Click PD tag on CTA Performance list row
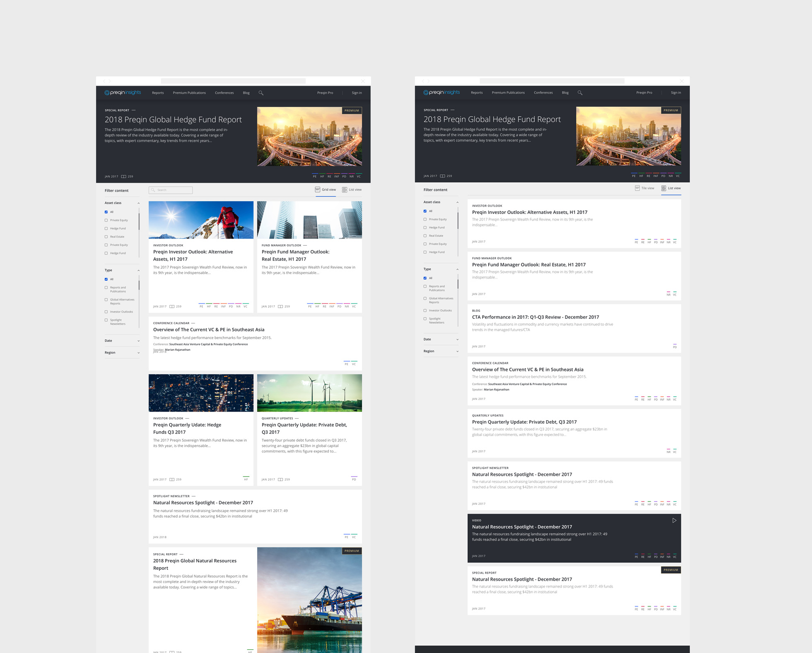812x653 pixels. 675,346
